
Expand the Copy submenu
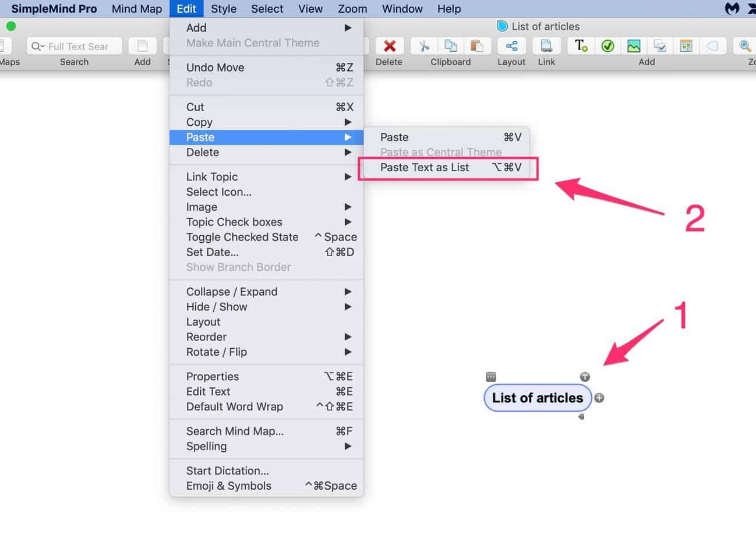[266, 122]
